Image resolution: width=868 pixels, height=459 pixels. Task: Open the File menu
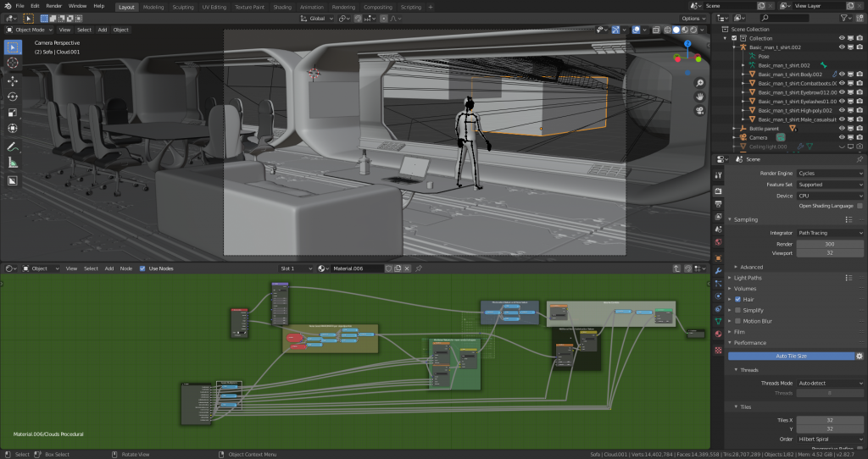(20, 6)
